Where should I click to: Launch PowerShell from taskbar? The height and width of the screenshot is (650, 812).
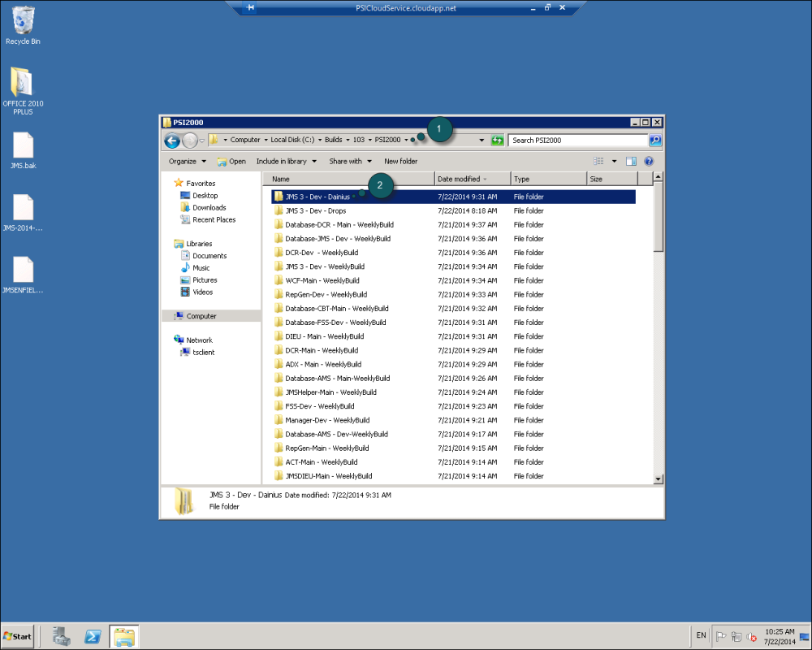pos(93,636)
